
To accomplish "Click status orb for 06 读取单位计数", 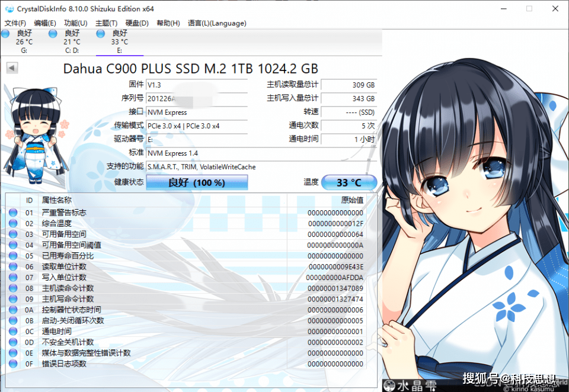I will (13, 266).
